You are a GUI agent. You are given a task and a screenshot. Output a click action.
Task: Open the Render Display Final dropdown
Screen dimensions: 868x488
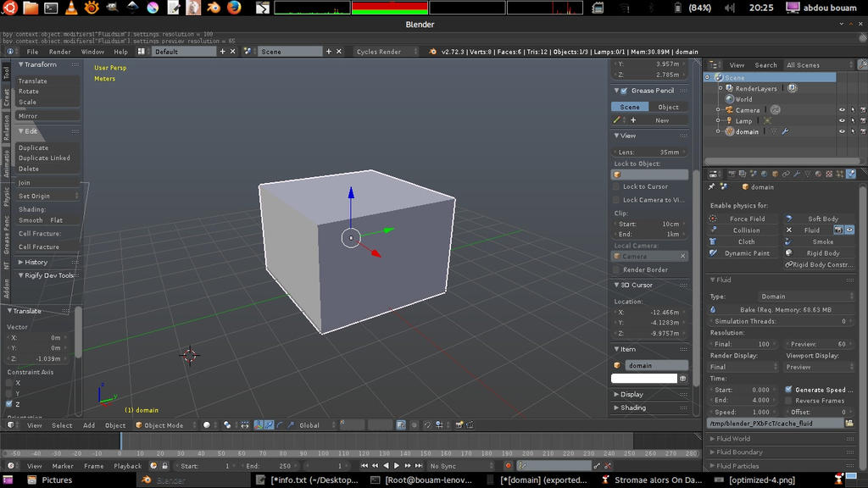coord(743,367)
